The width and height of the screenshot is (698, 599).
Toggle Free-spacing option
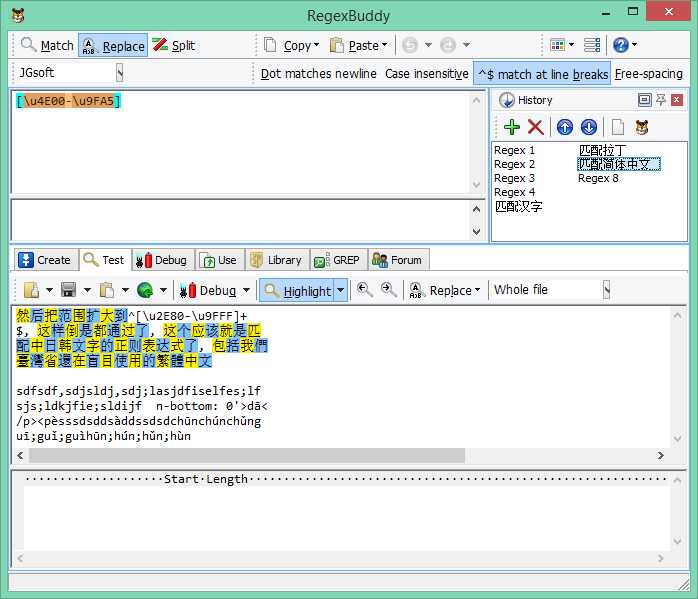point(648,73)
